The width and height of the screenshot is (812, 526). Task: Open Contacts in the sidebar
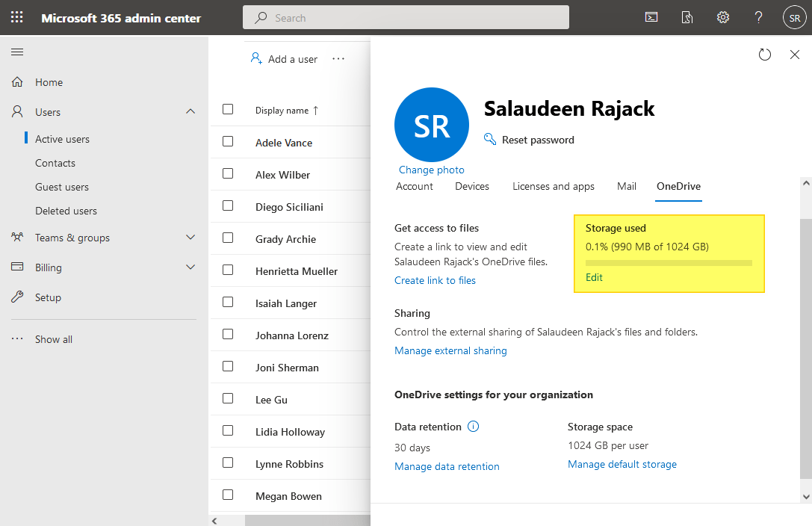pyautogui.click(x=55, y=163)
